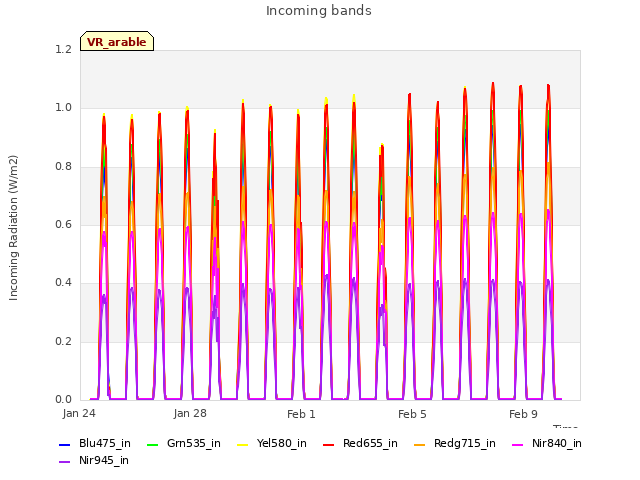Click the yellow Yel580_in color marker
This screenshot has width=640, height=480.
tap(242, 444)
